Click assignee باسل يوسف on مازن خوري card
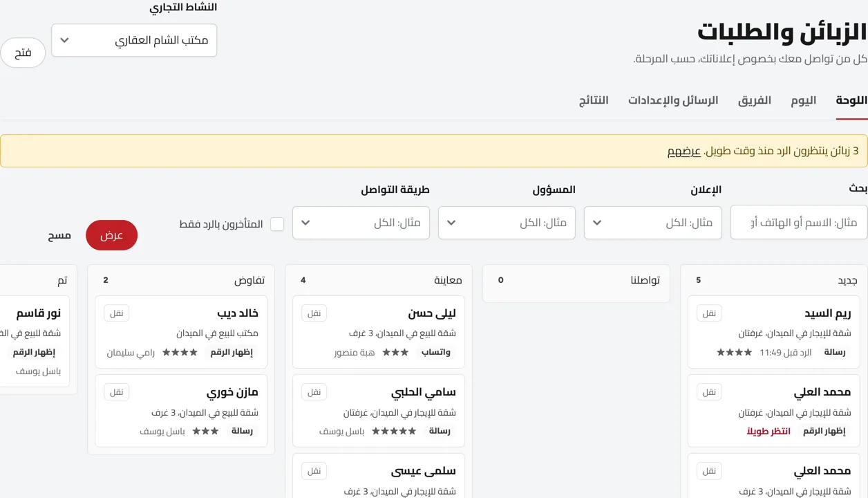Screen dimensions: 868x498 tap(162, 431)
